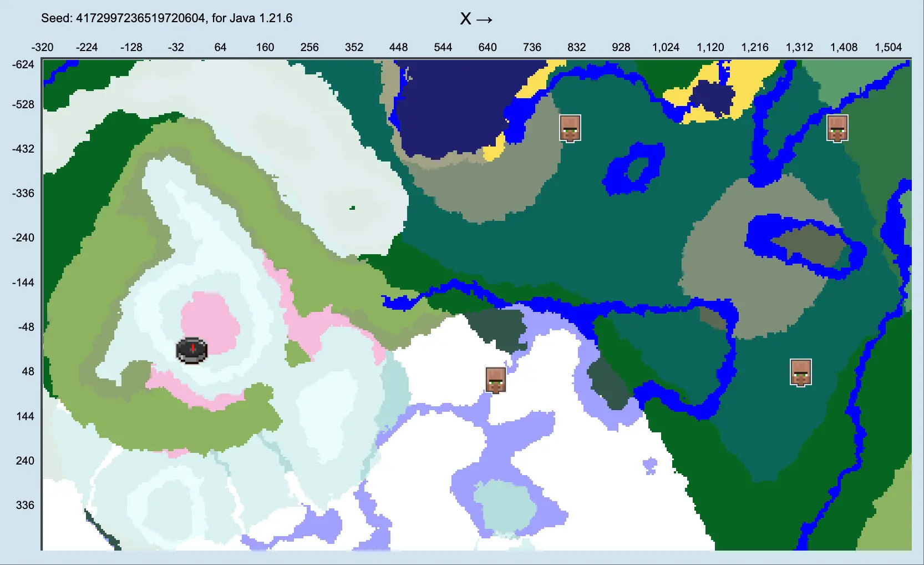The image size is (924, 565).
Task: Click the ring-shaped blue lake
Action: tap(634, 169)
